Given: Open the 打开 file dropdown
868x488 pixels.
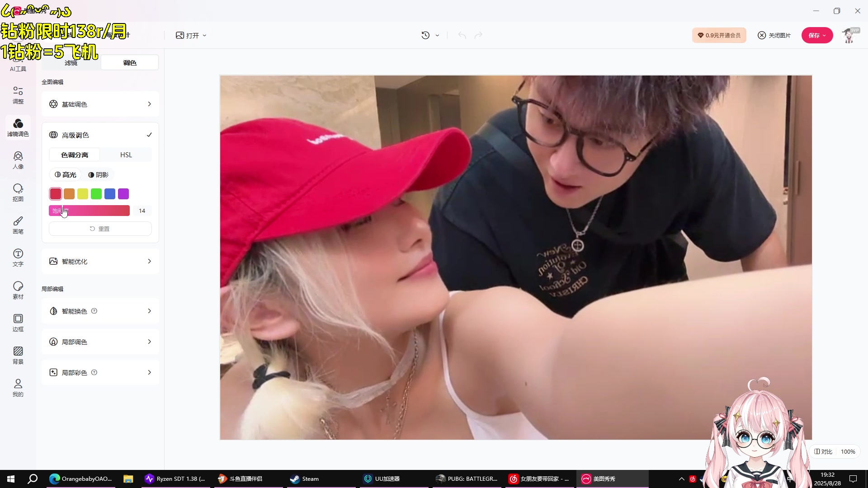Looking at the screenshot, I should pos(191,35).
